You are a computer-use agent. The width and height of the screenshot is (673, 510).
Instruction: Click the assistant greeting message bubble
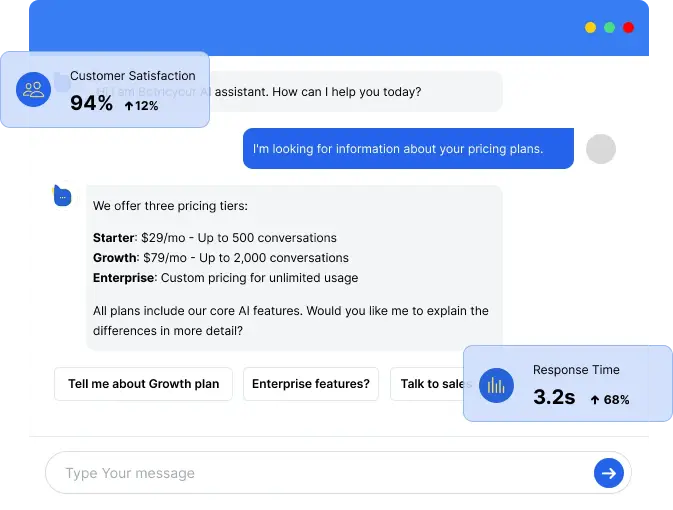360,92
